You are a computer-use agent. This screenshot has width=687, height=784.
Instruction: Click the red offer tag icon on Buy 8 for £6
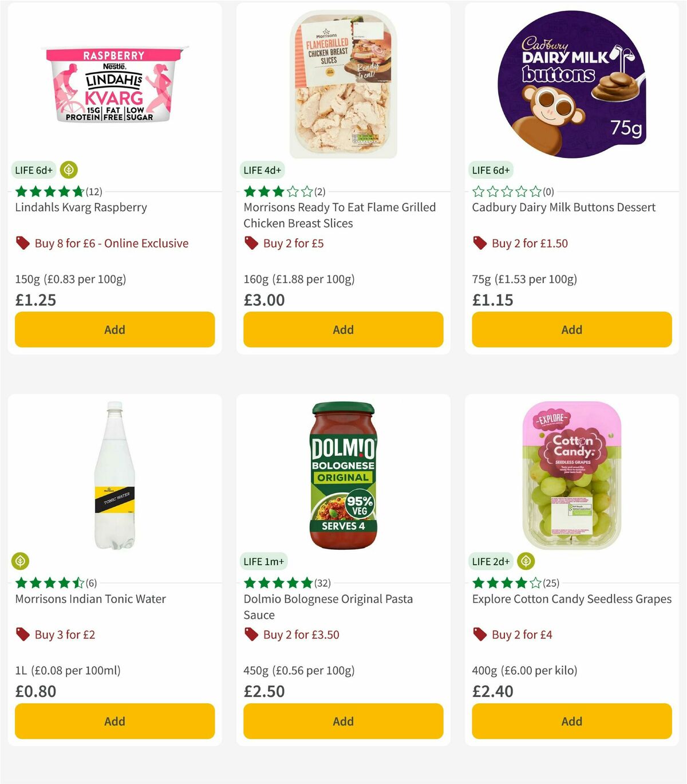tap(22, 243)
